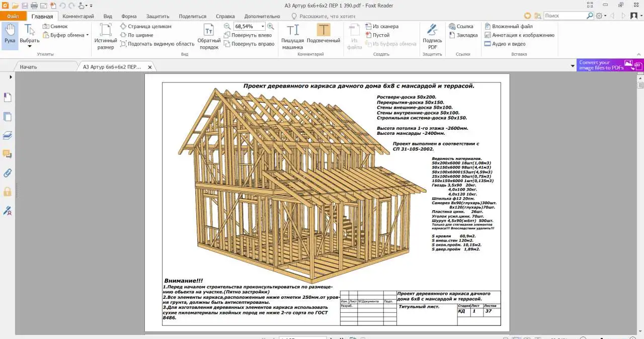Redo with the quick access redo arrow
The width and height of the screenshot is (644, 339).
[72, 5]
